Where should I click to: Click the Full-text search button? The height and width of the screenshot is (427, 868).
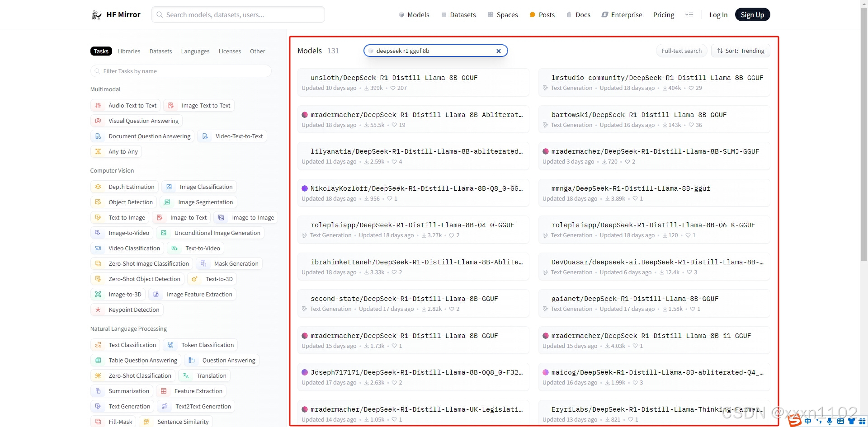(681, 51)
